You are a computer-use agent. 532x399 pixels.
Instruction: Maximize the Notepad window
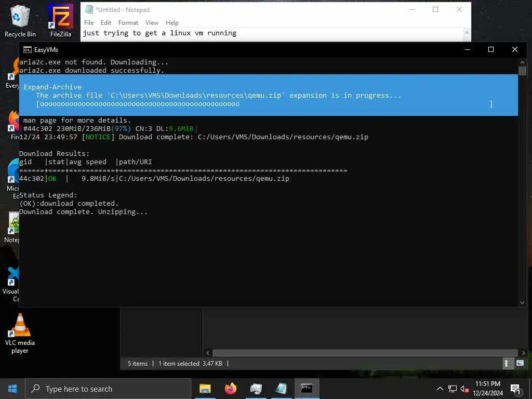pos(435,9)
